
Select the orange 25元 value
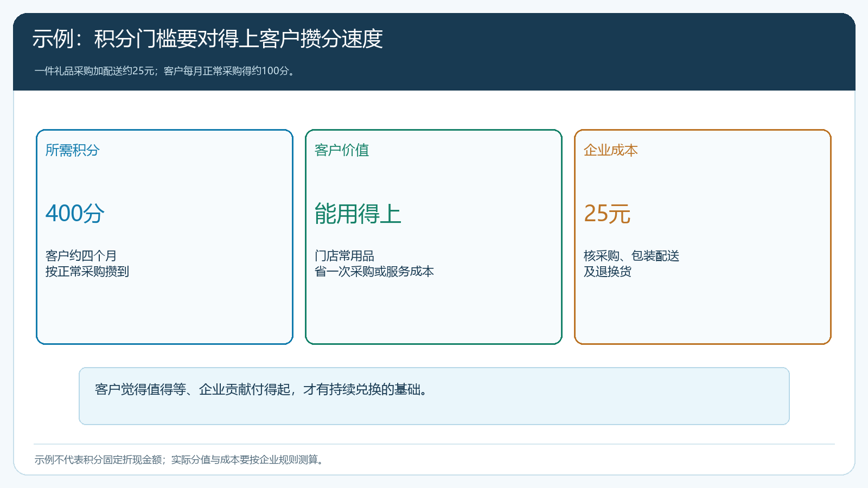(607, 214)
